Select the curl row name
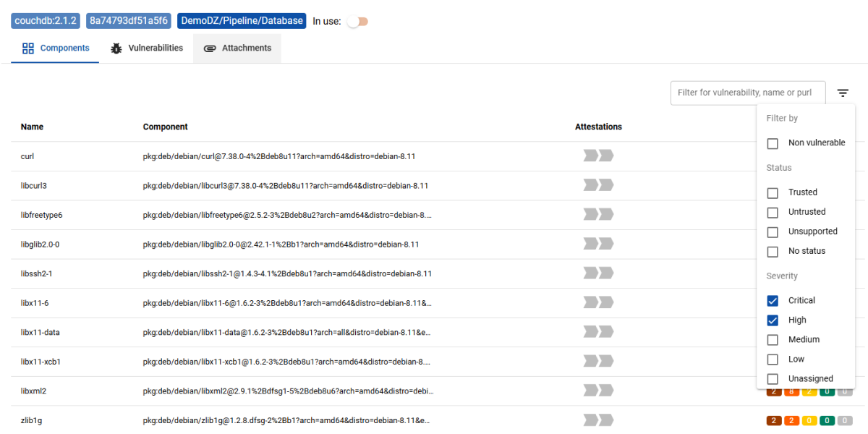 (x=27, y=156)
